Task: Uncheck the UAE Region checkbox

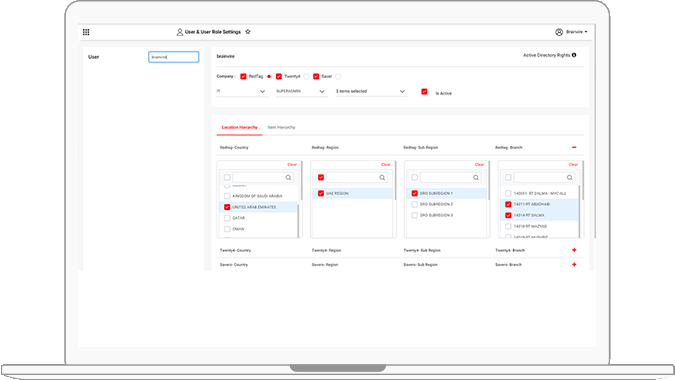Action: pyautogui.click(x=321, y=193)
